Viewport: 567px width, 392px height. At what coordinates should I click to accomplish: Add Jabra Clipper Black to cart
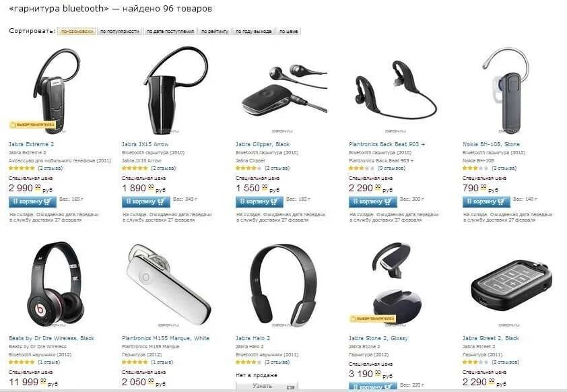pyautogui.click(x=259, y=201)
